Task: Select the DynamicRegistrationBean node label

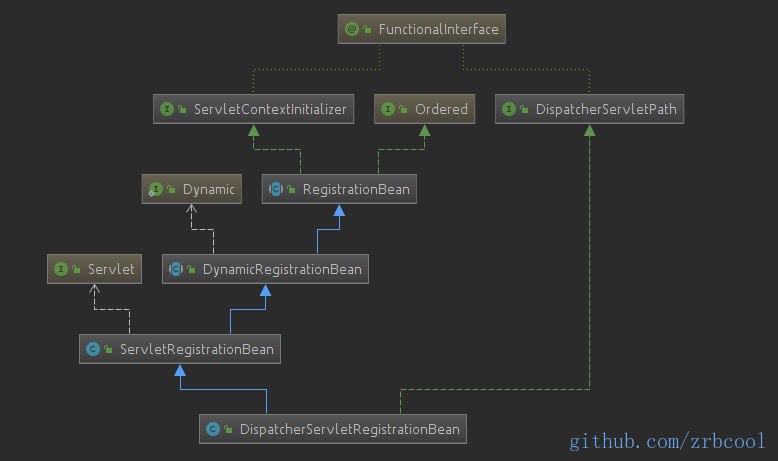Action: pyautogui.click(x=282, y=269)
